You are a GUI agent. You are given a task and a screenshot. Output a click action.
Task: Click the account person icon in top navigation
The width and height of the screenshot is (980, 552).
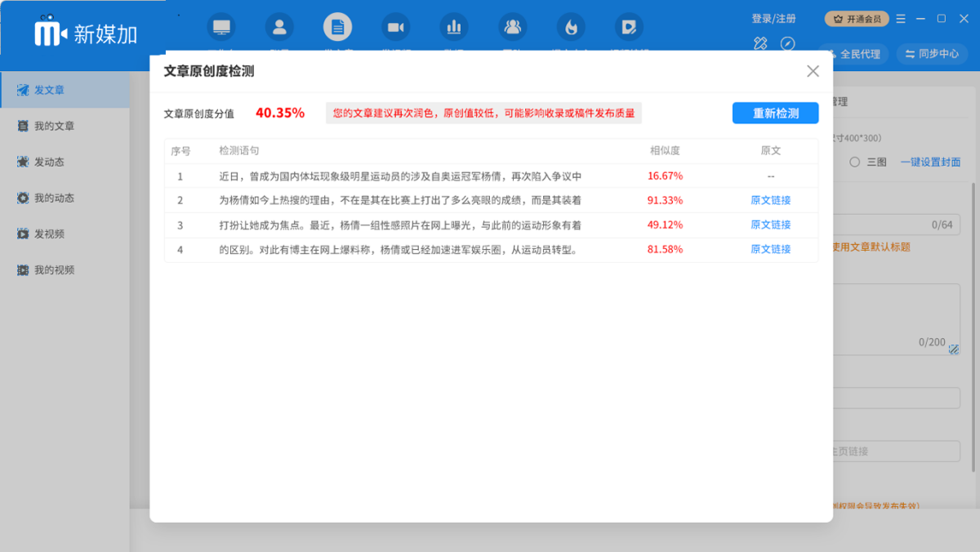coord(279,27)
